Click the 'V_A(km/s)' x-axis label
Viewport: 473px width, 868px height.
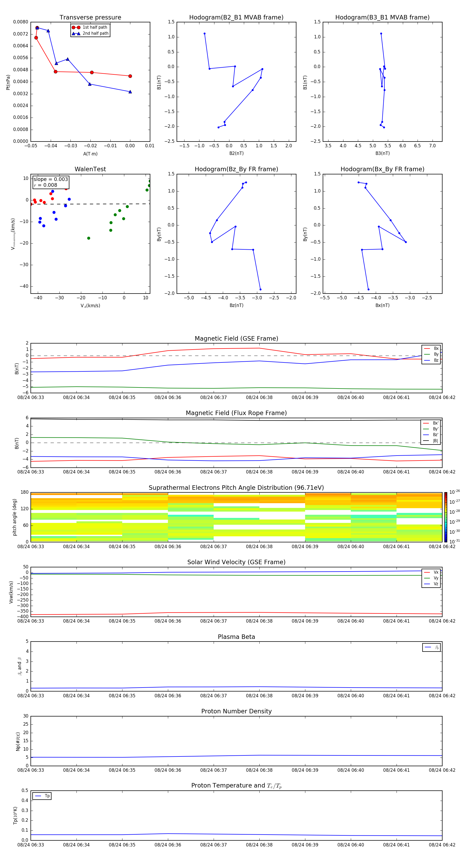(90, 306)
